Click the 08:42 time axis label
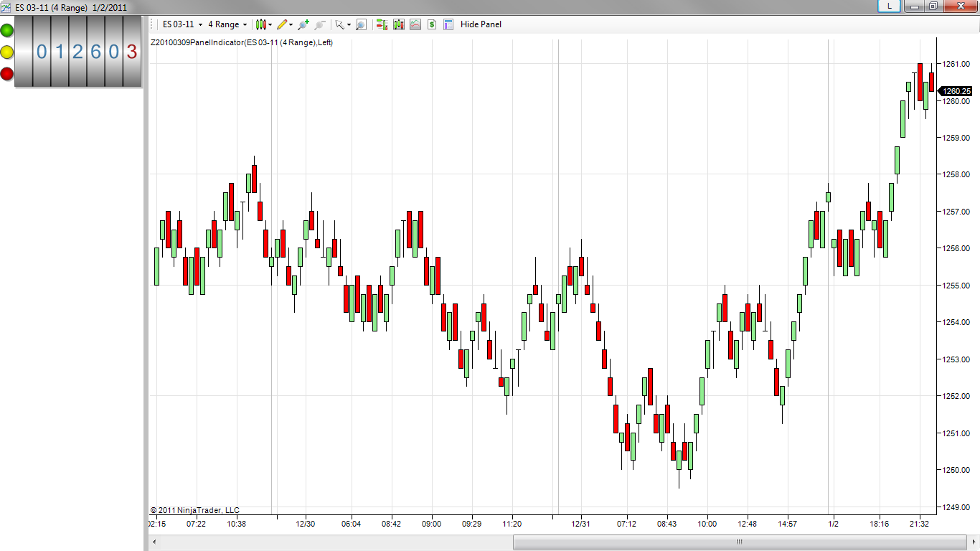This screenshot has height=551, width=980. pos(391,524)
